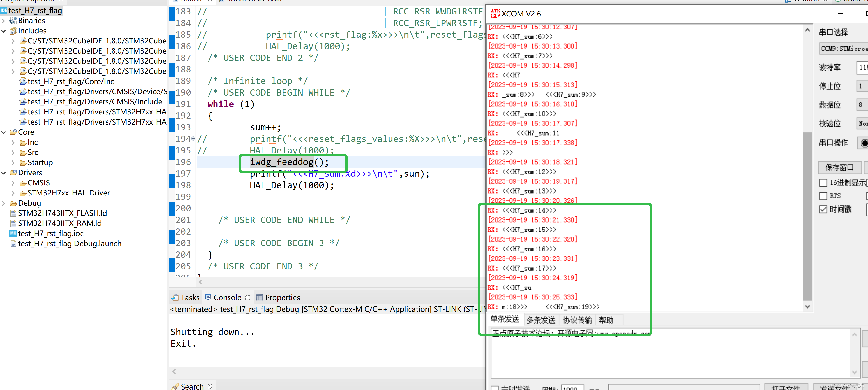Expand the Binaries tree node
This screenshot has width=868, height=390.
(x=4, y=21)
